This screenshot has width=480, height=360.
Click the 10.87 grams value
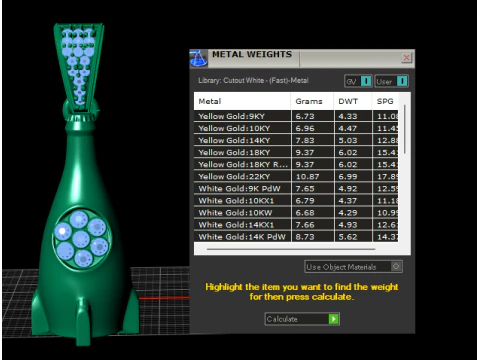coord(307,177)
